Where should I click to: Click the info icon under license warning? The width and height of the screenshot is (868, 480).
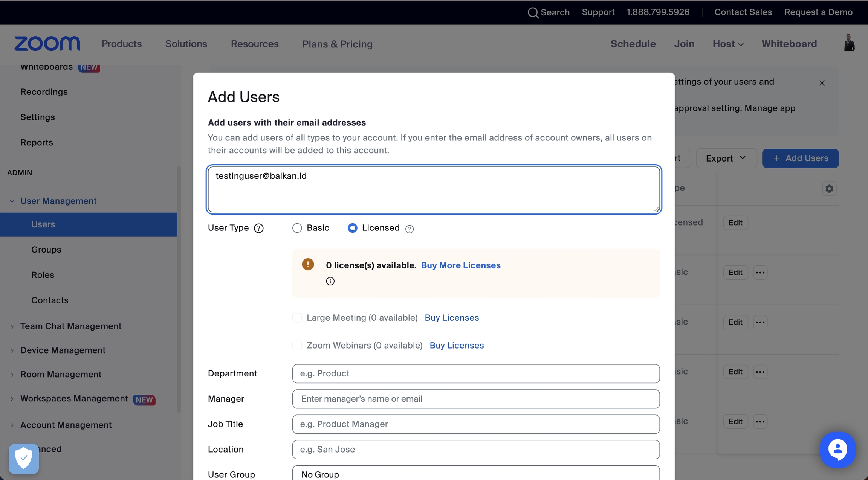pos(330,281)
